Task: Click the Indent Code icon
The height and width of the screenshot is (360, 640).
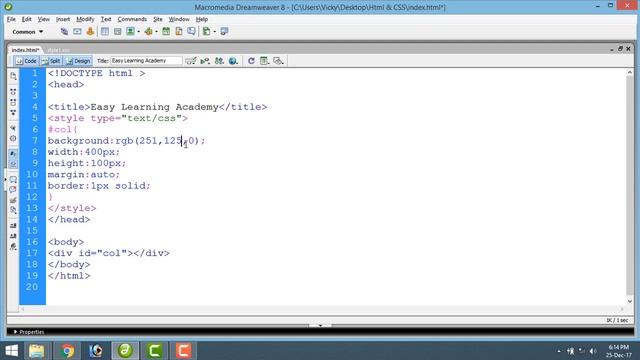Action: pyautogui.click(x=13, y=226)
